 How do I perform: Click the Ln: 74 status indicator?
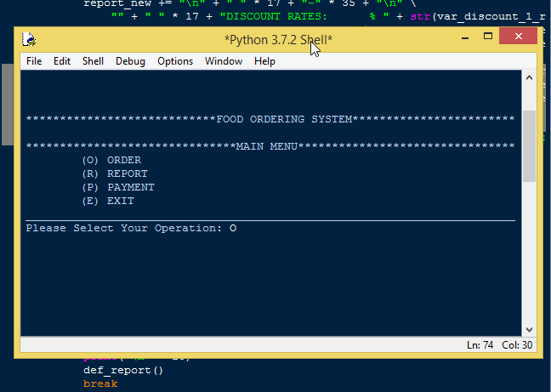click(x=480, y=345)
